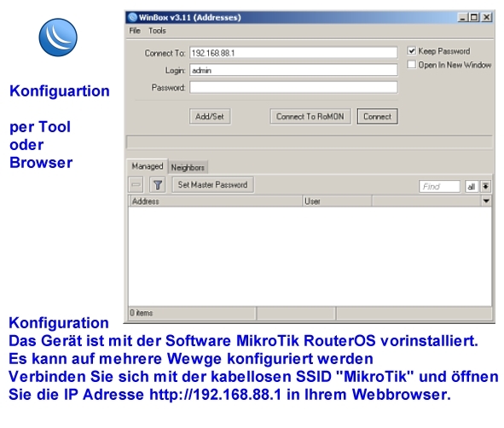Click Connect To RoMON button
Viewport: 504px width, 428px height.
[x=310, y=116]
